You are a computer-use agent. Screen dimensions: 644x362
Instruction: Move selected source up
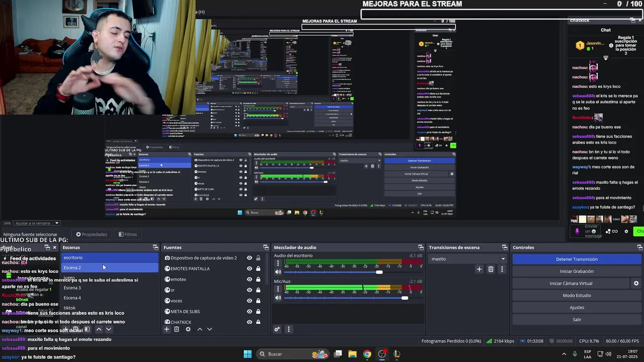click(x=200, y=329)
